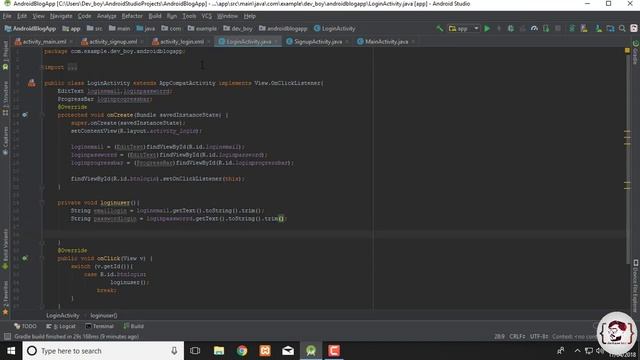Click the warning indicator atop editor scrollbar
Viewport: 640px width, 360px height.
point(627,51)
